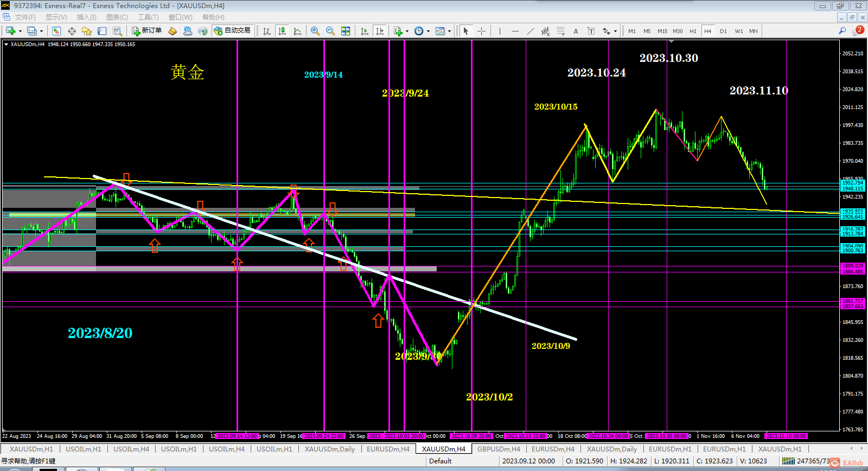Toggle the 自动交易 AutoTrading button
This screenshot has height=471, width=868.
point(233,31)
